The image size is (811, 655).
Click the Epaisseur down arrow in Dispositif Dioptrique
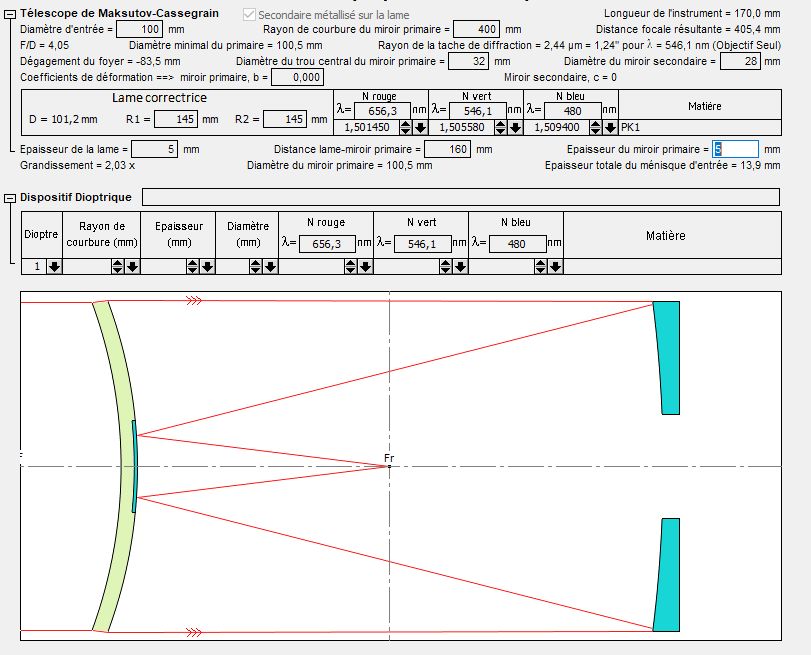tap(207, 266)
